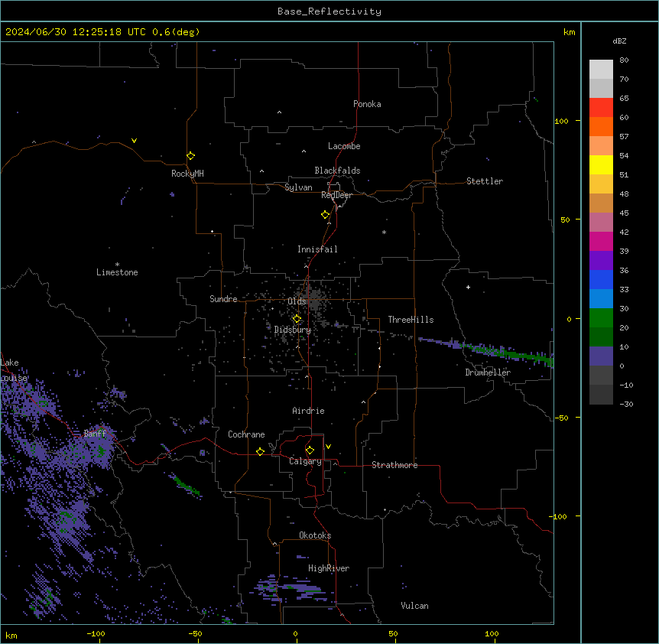The width and height of the screenshot is (659, 644).
Task: Click the Ponoka city label
Action: pos(367,104)
